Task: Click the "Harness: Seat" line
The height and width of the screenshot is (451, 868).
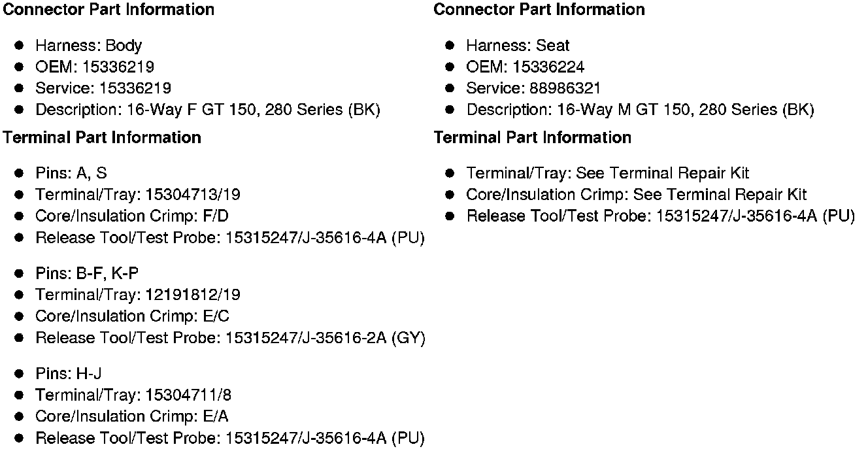Action: click(x=518, y=46)
